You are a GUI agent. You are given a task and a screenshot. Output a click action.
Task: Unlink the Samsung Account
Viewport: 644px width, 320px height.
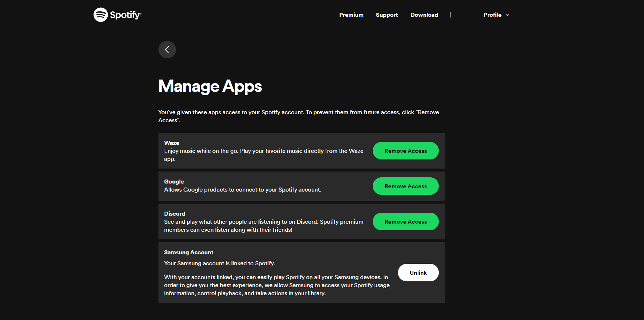[418, 273]
